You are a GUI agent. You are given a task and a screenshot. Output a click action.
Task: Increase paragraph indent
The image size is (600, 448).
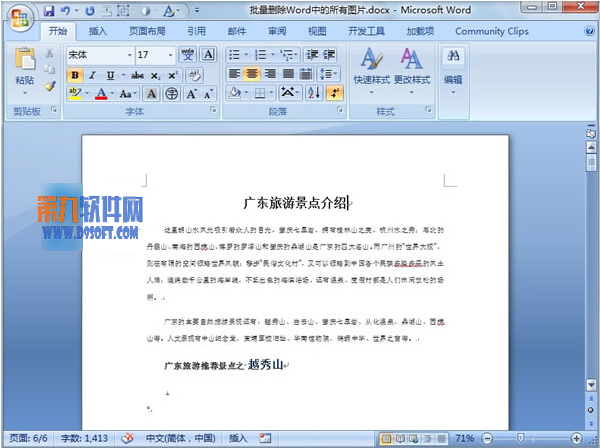pos(329,55)
